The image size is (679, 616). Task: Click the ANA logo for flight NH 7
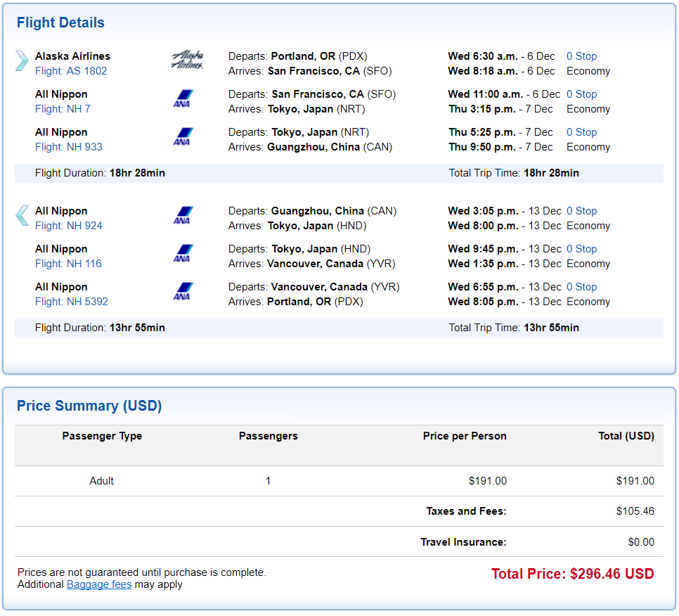[183, 98]
